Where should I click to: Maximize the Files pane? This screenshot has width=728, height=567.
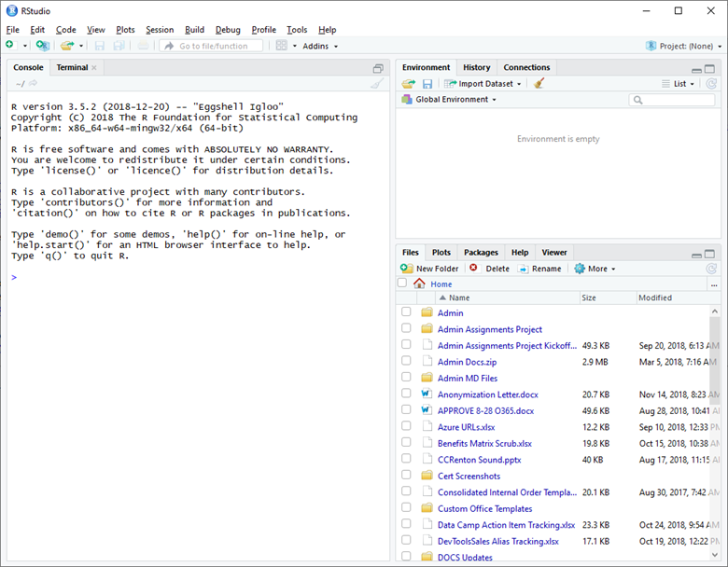point(709,254)
